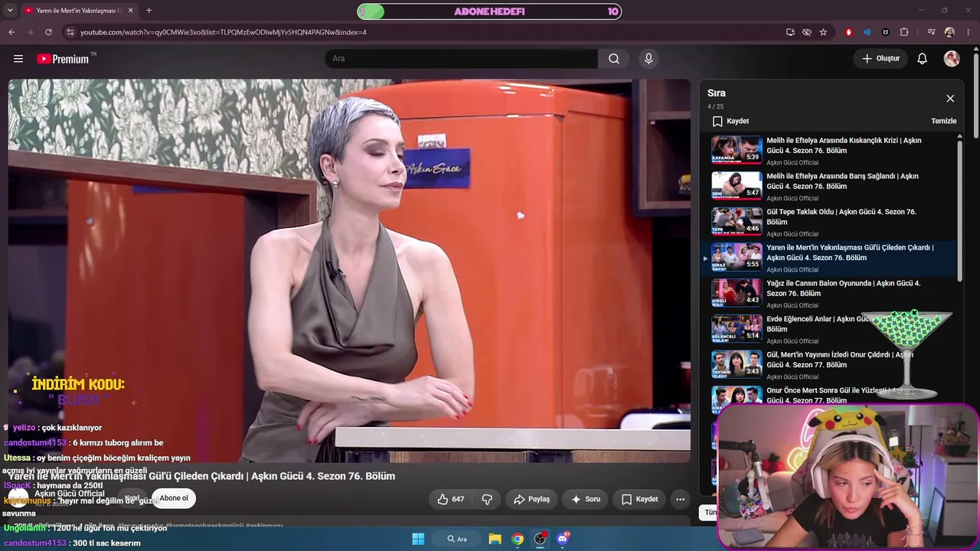Bookmark this page with the star
The height and width of the screenshot is (551, 980).
coord(824,32)
